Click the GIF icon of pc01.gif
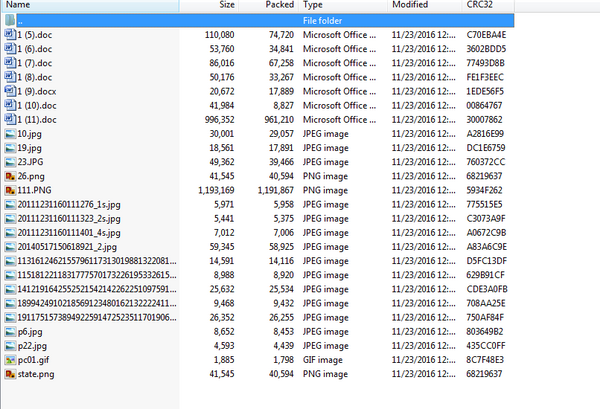This screenshot has height=409, width=600. [10, 360]
